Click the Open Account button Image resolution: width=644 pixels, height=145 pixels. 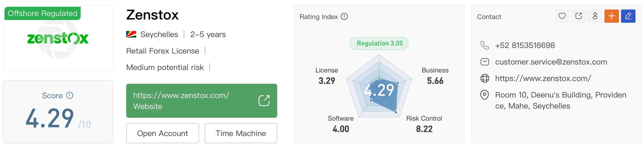tap(163, 133)
